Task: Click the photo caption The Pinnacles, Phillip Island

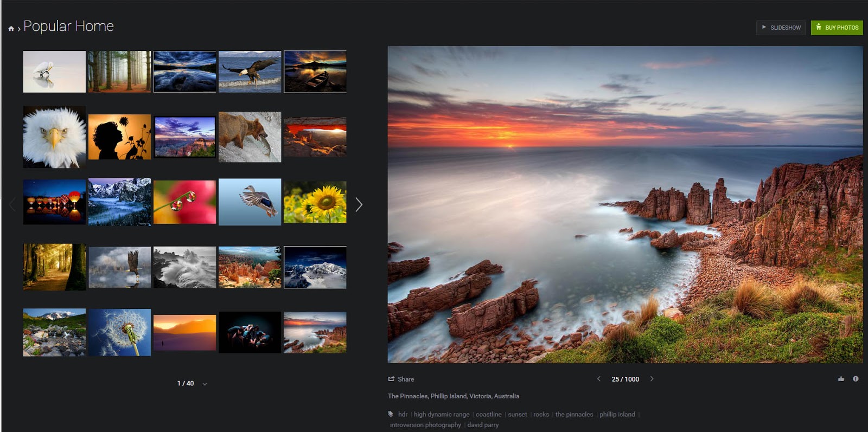Action: [454, 396]
